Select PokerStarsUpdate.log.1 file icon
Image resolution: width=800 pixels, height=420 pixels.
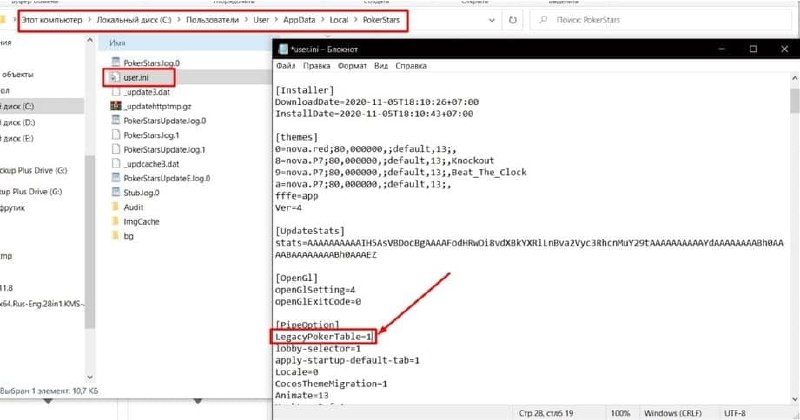pyautogui.click(x=116, y=149)
